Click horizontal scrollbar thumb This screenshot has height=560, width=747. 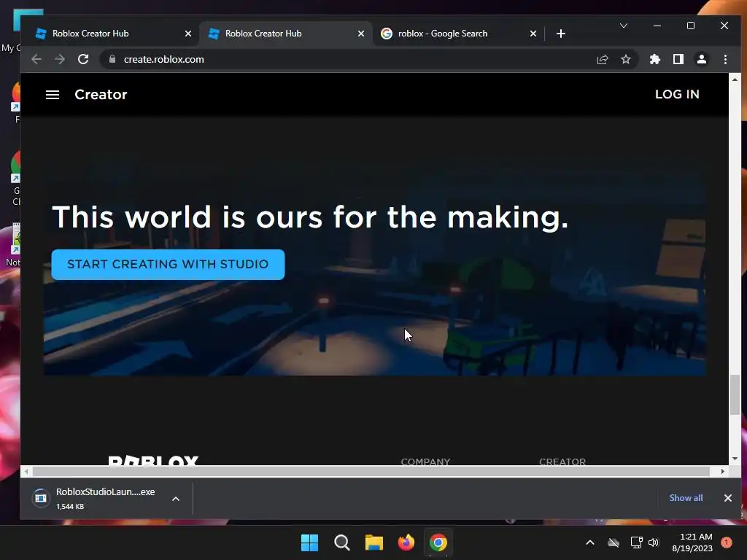point(371,472)
